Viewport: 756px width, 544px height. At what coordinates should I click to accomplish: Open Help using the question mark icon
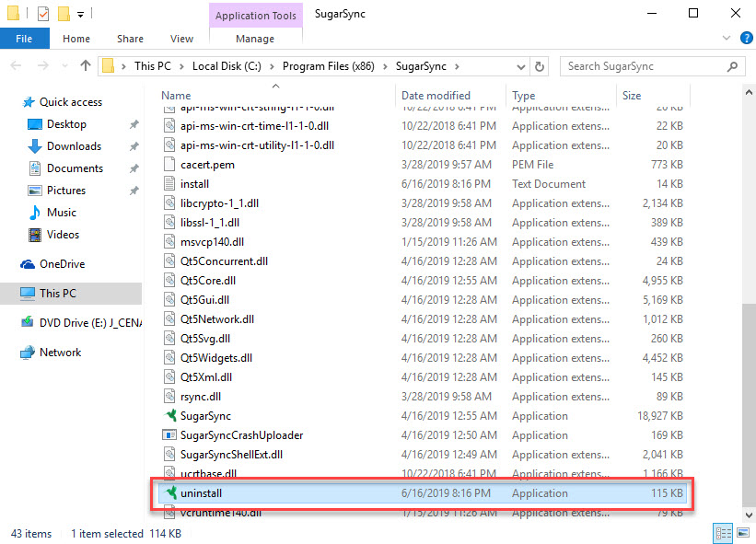747,38
